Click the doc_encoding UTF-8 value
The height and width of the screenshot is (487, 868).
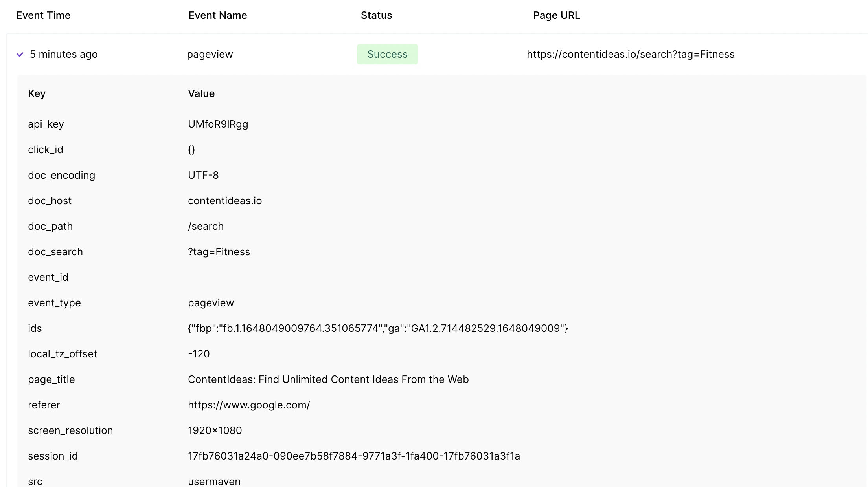[x=203, y=175]
